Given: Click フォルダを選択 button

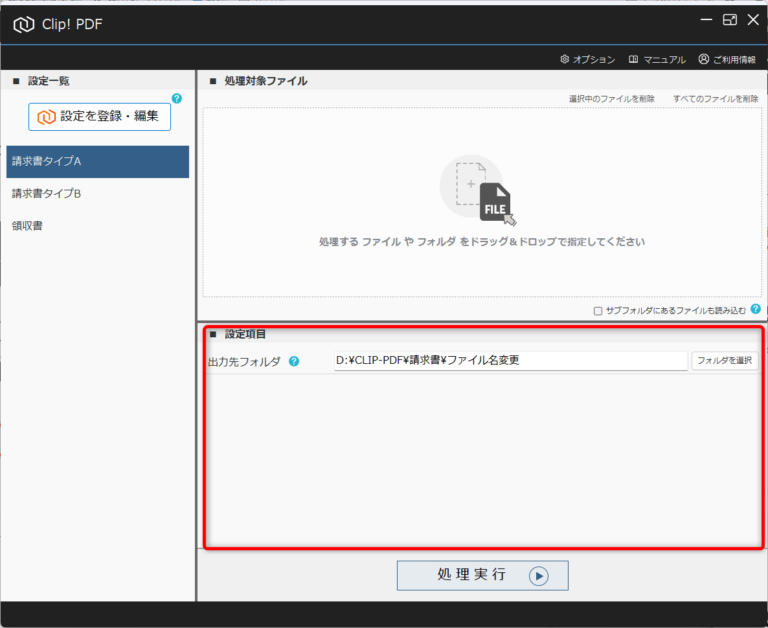Looking at the screenshot, I should pos(724,361).
